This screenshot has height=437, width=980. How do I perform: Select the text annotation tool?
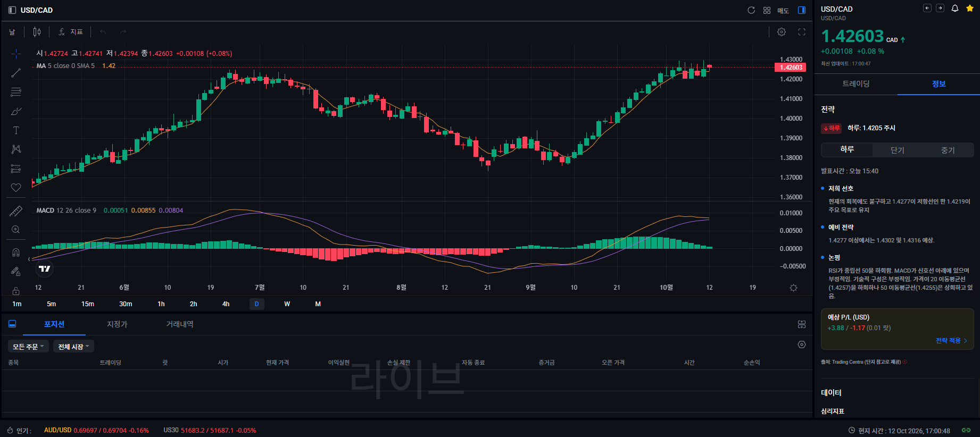(x=16, y=130)
